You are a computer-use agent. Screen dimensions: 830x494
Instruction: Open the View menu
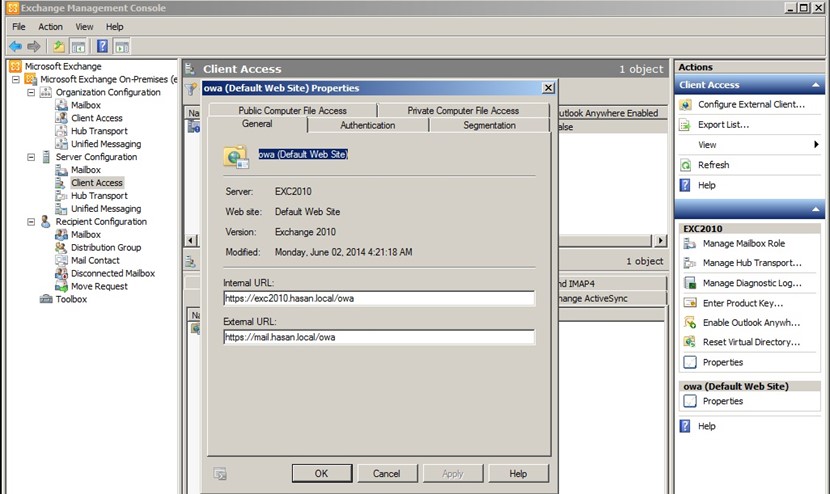click(84, 26)
